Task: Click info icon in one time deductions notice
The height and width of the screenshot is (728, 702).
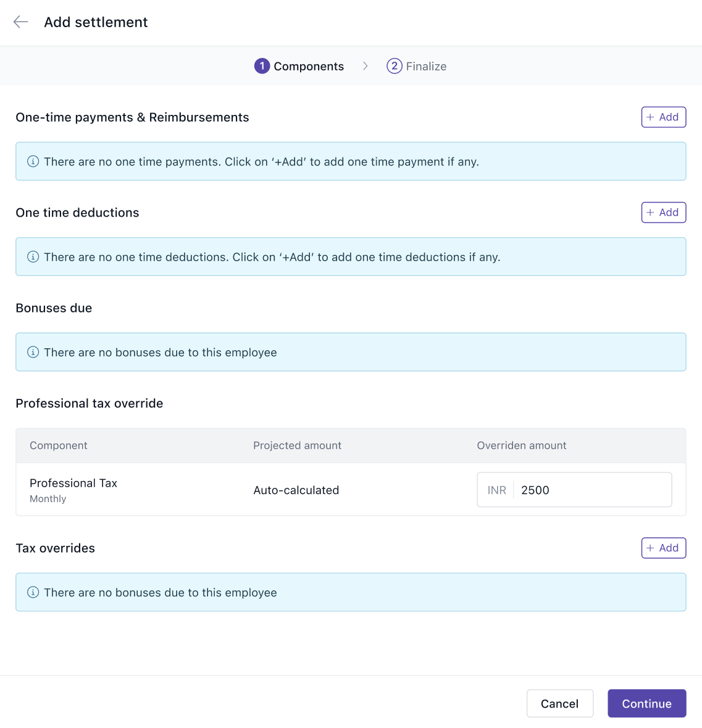Action: pyautogui.click(x=33, y=257)
